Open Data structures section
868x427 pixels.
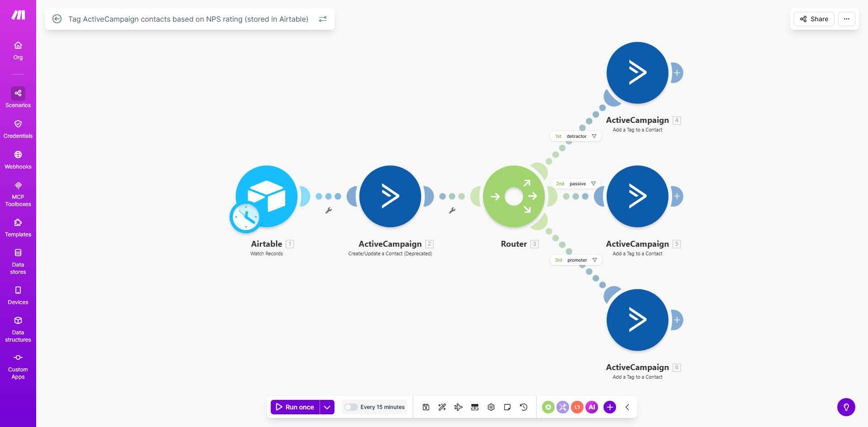[x=18, y=329]
